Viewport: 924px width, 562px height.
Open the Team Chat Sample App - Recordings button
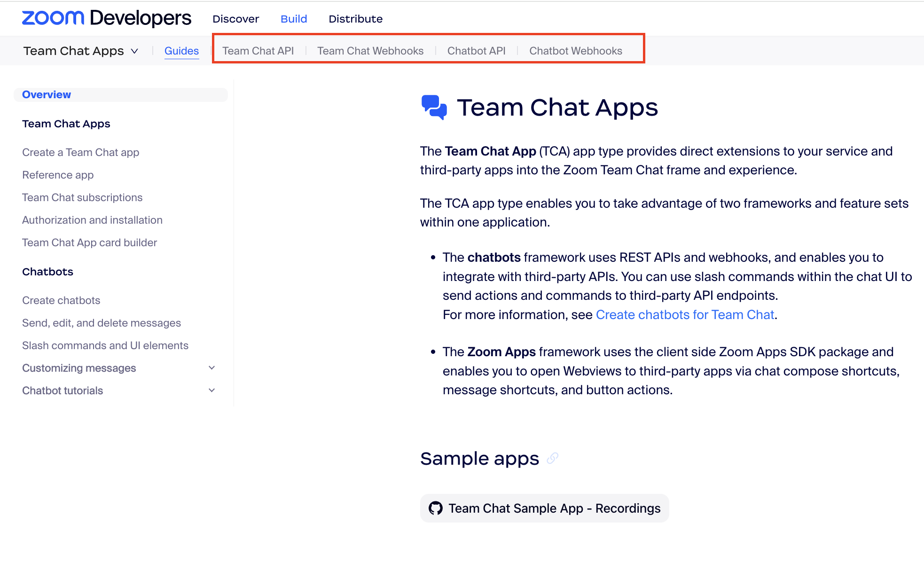point(544,508)
